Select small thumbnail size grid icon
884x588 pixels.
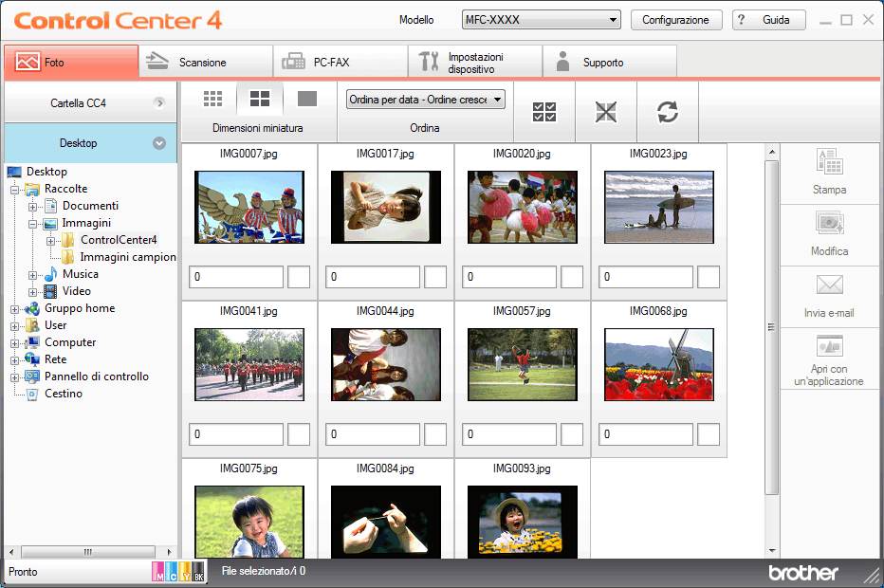[x=212, y=99]
